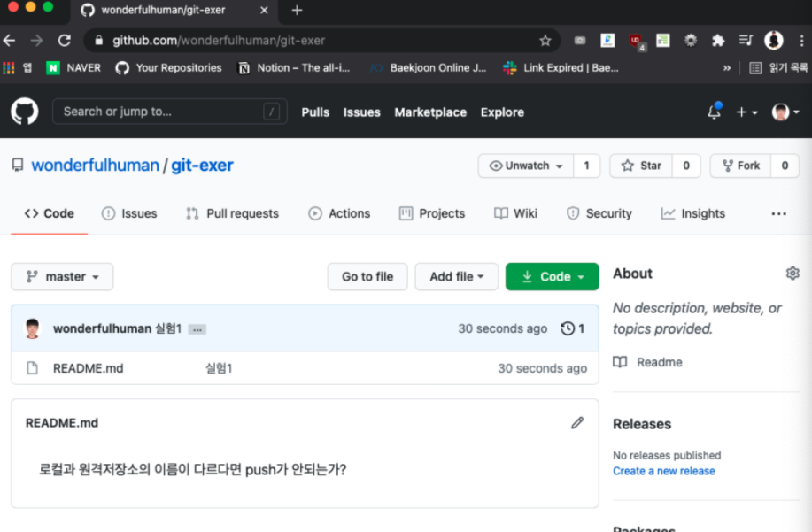
Task: Go back using browser back arrow
Action: point(10,41)
